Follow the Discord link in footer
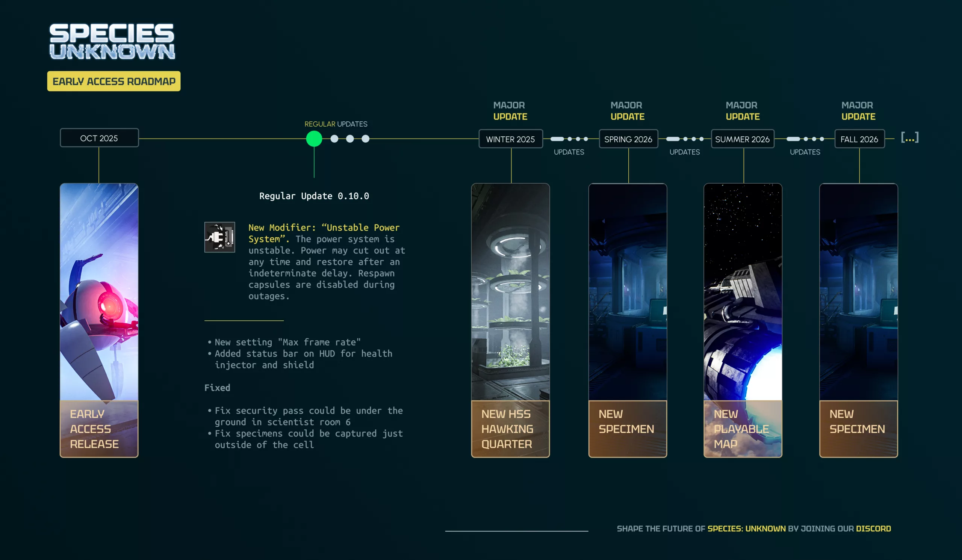Image resolution: width=962 pixels, height=560 pixels. [873, 529]
